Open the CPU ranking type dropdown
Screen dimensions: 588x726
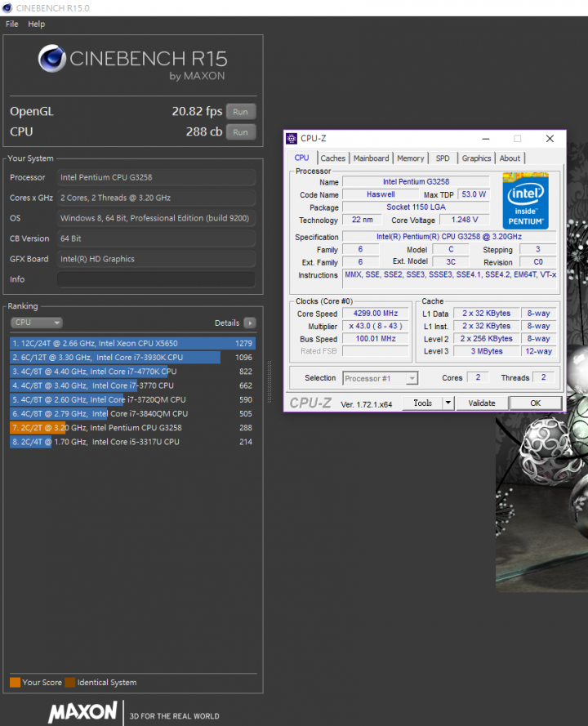tap(37, 323)
